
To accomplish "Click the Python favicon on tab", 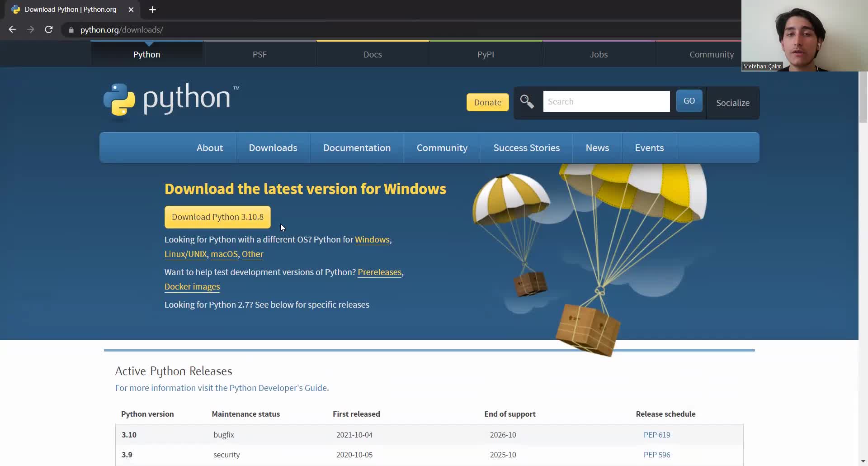I will (16, 10).
